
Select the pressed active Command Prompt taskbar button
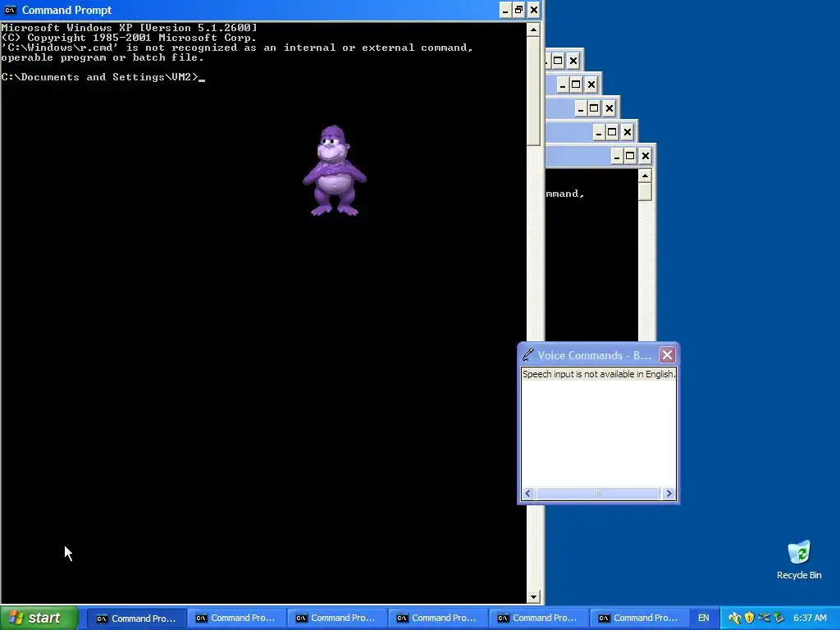click(137, 619)
